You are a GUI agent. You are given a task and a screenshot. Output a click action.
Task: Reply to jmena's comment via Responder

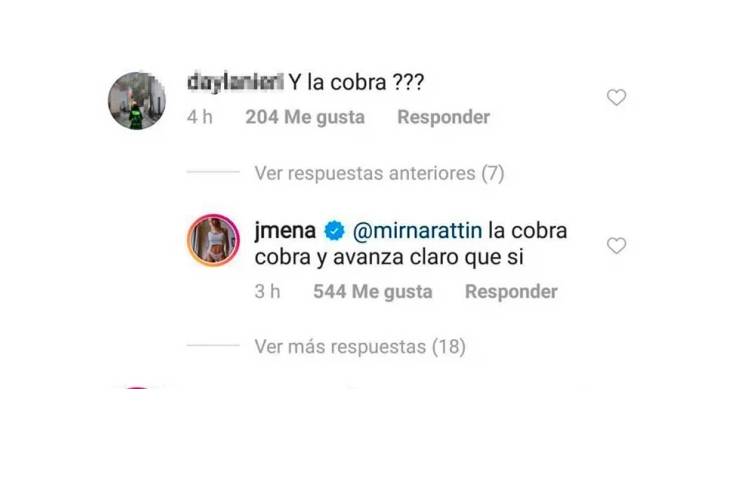(x=511, y=292)
